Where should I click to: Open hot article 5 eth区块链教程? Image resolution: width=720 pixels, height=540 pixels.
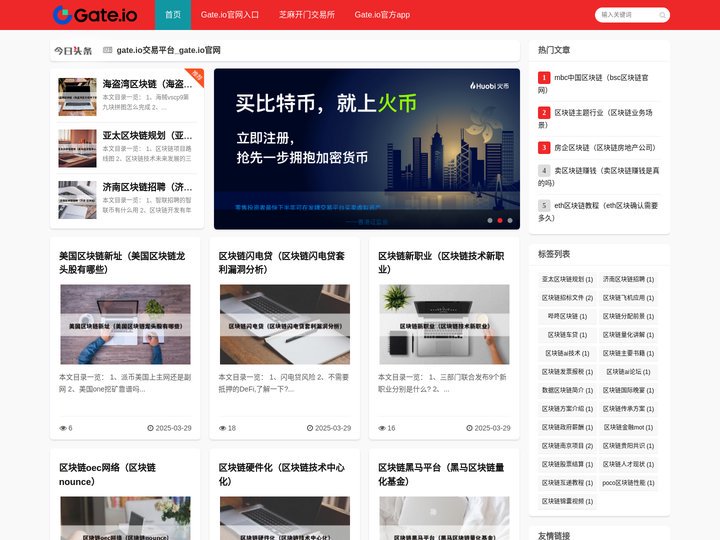coord(598,211)
